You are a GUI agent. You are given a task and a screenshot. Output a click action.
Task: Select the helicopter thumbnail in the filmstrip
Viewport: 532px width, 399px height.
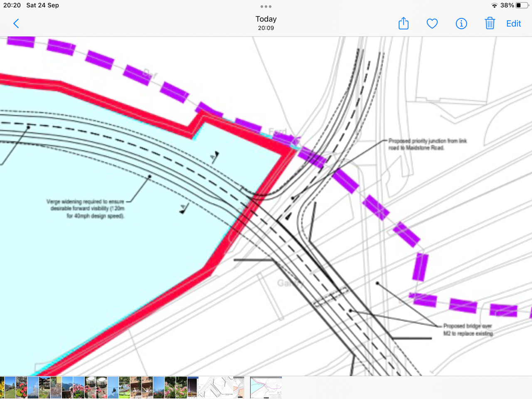(113, 387)
